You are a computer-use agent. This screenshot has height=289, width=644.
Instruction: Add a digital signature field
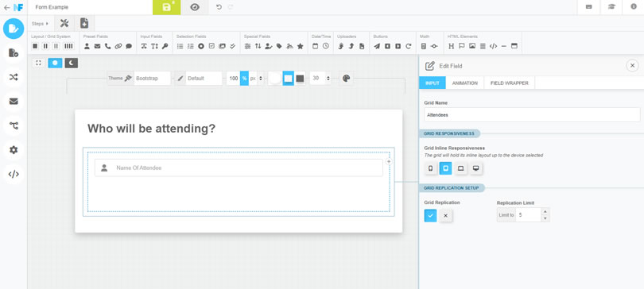click(290, 46)
